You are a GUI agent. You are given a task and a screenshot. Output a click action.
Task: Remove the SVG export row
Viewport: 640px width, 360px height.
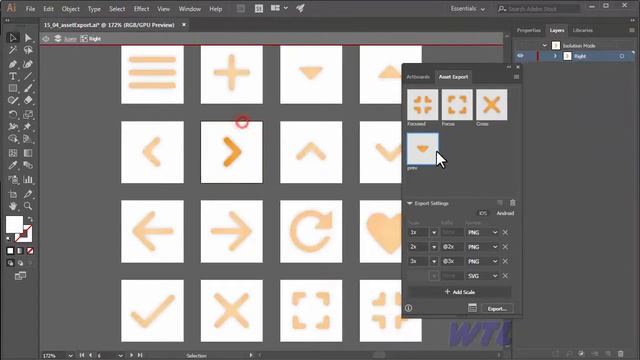505,276
